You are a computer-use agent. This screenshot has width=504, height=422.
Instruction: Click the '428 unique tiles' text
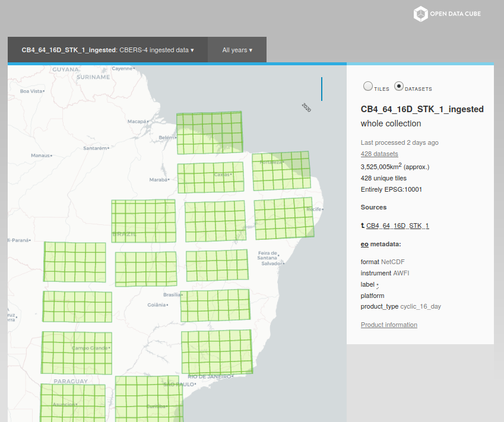click(x=383, y=178)
